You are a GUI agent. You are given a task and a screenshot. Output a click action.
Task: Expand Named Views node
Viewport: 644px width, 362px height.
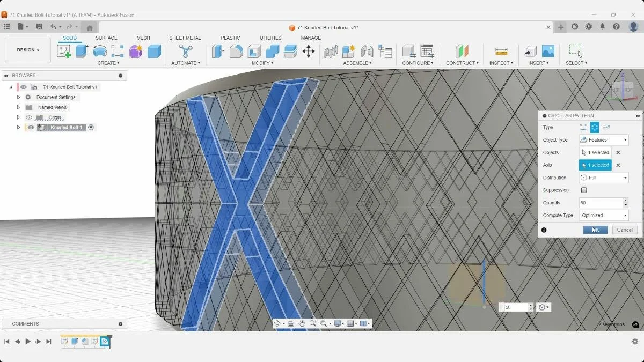point(18,107)
